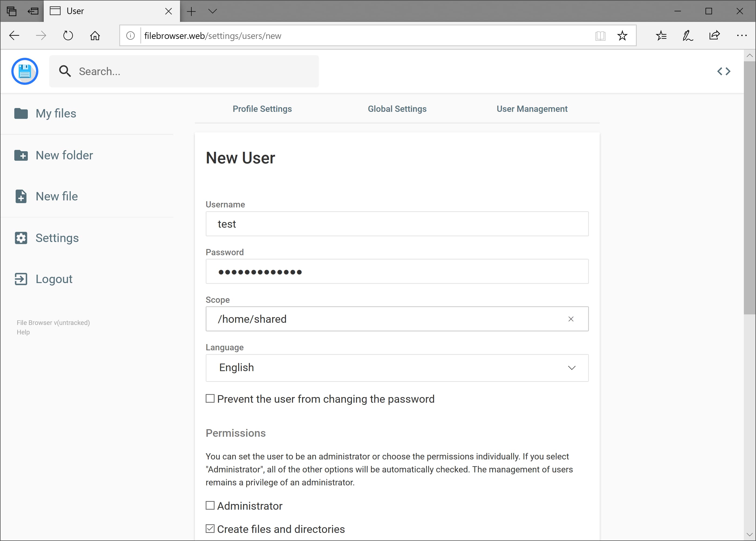Click the magnifier search icon
This screenshot has height=541, width=756.
[65, 71]
